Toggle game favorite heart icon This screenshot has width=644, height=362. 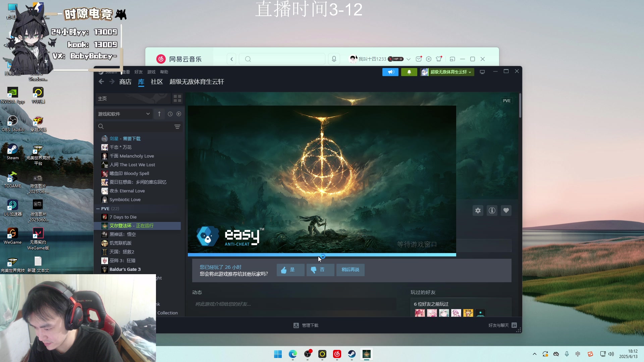[x=506, y=211]
